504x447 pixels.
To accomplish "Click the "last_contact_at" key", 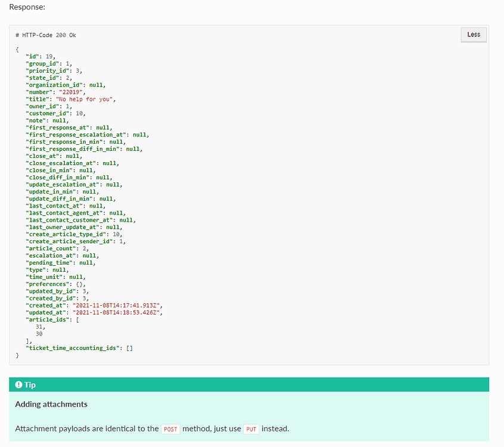I will 55,206.
